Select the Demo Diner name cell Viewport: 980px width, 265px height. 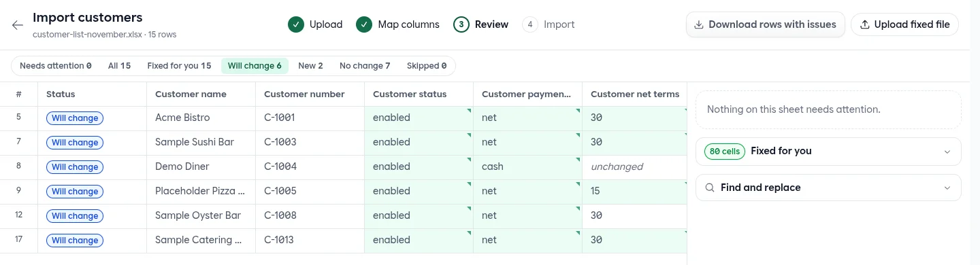(x=201, y=167)
